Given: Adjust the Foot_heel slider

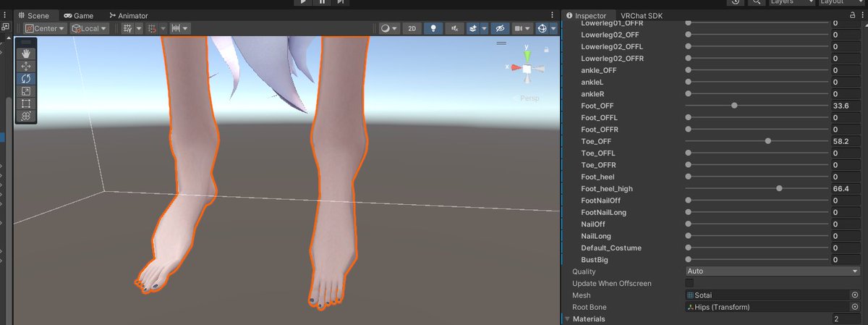Looking at the screenshot, I should [757, 177].
